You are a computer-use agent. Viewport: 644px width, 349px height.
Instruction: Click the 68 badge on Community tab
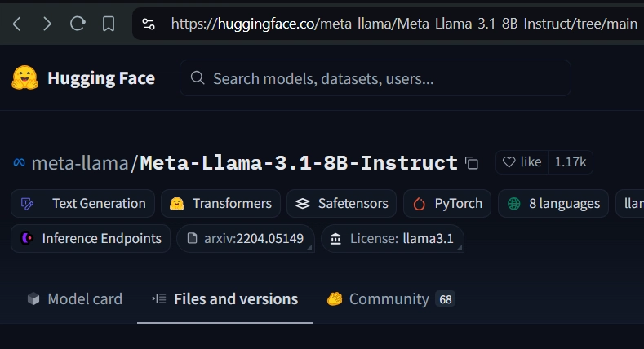coord(445,299)
